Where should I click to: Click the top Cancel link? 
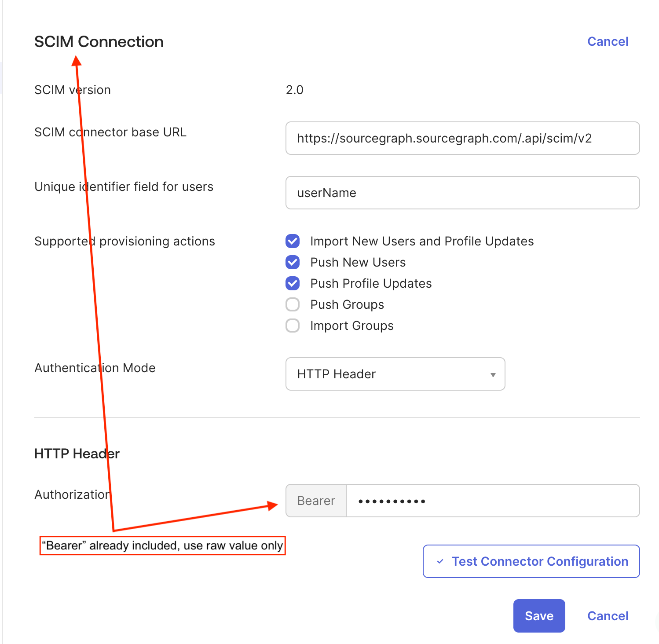pos(608,41)
